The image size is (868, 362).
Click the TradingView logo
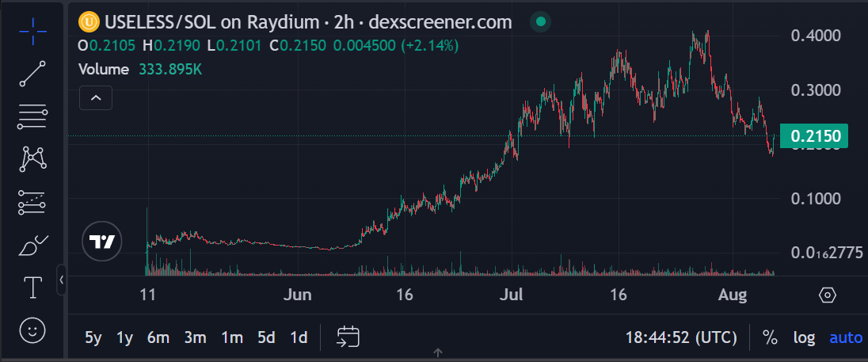tap(102, 242)
